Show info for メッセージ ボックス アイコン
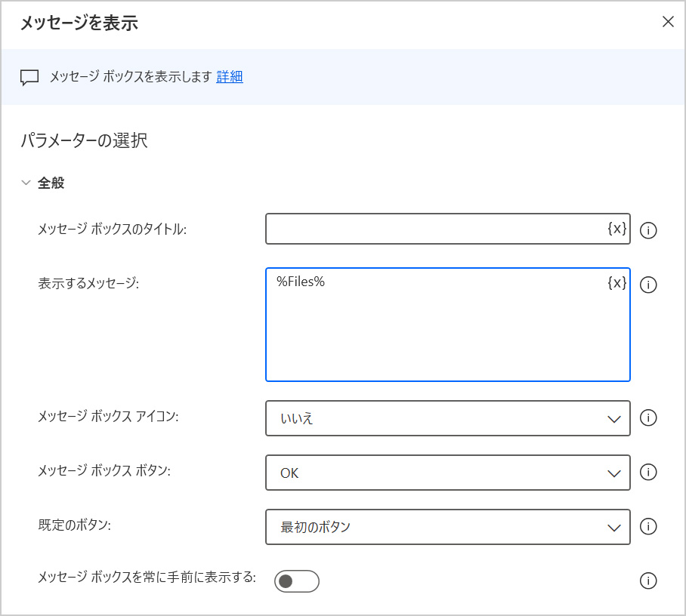Viewport: 686px width, 616px height. [647, 417]
